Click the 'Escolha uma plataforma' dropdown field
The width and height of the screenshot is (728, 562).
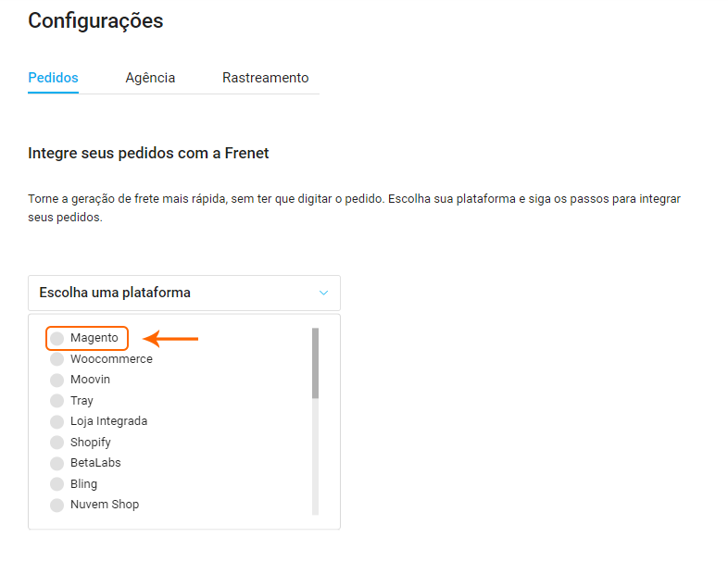coord(176,293)
